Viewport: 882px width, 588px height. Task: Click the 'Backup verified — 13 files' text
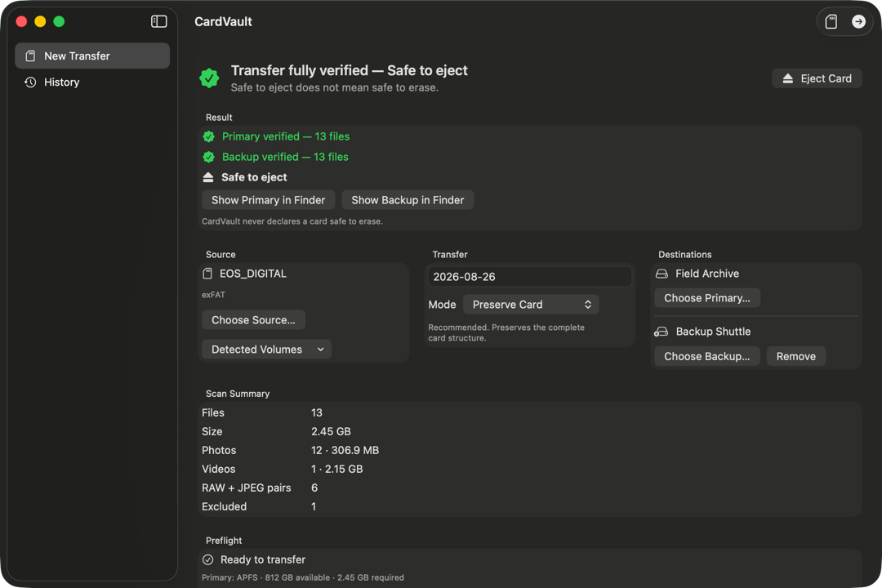(285, 157)
